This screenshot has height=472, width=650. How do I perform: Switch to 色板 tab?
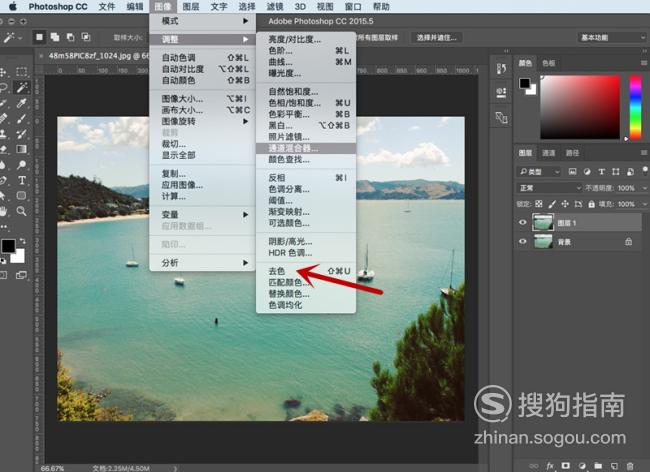tap(548, 63)
